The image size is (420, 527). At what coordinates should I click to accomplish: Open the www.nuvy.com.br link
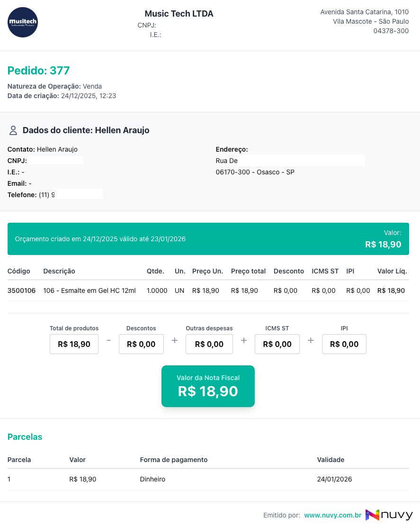pyautogui.click(x=332, y=515)
